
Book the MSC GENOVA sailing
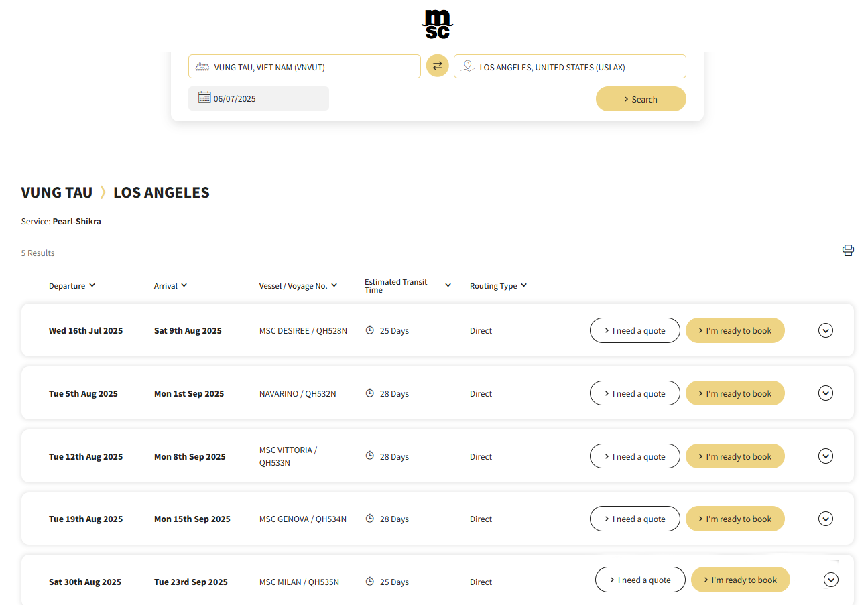(735, 519)
